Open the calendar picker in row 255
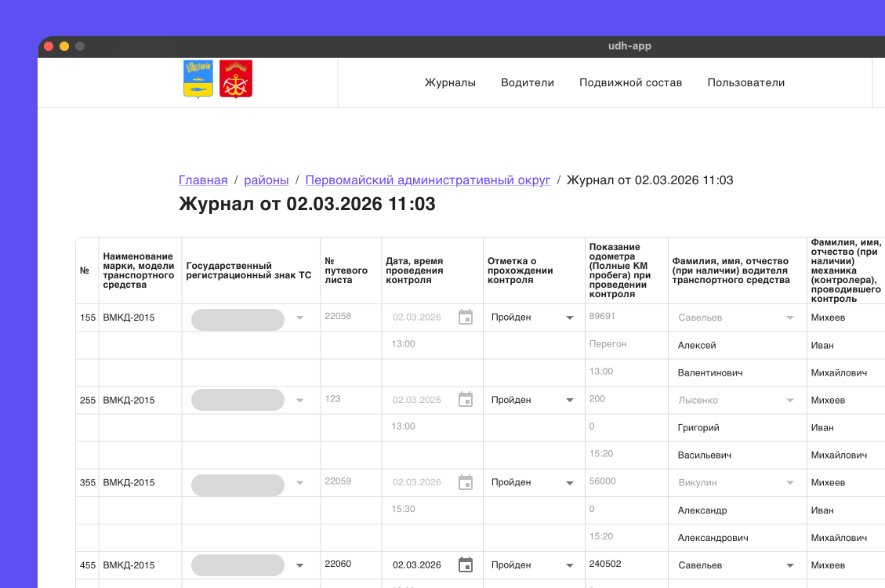This screenshot has width=885, height=588. (x=466, y=400)
